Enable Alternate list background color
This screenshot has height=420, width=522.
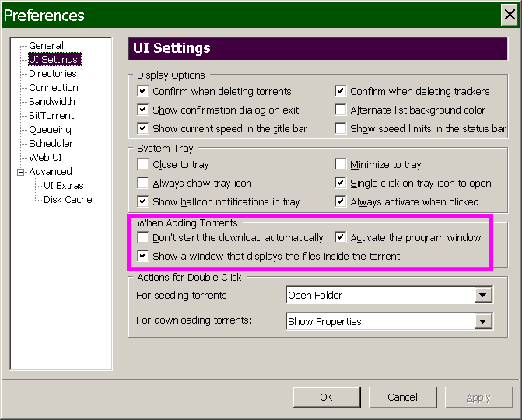tap(341, 110)
